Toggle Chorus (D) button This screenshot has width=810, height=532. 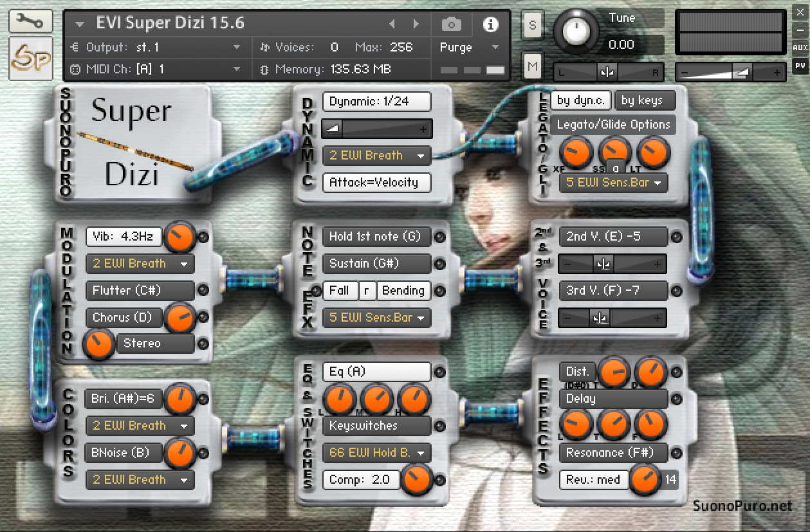point(124,318)
